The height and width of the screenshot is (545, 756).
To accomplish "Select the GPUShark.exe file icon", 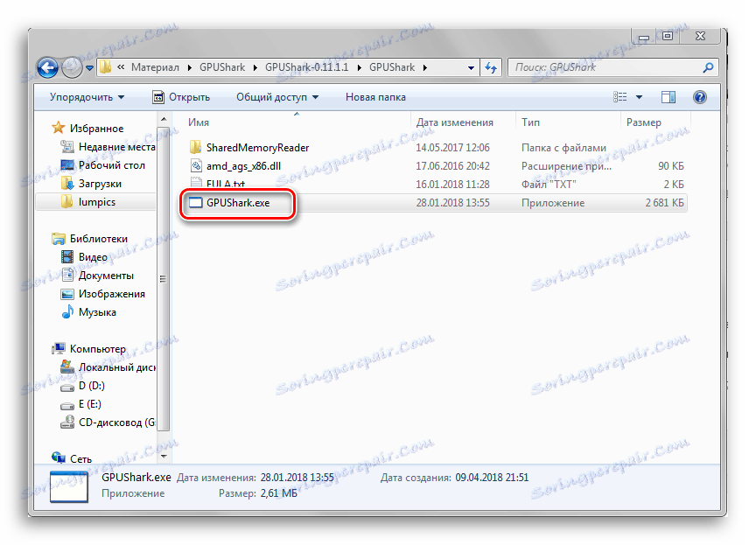I will point(194,203).
